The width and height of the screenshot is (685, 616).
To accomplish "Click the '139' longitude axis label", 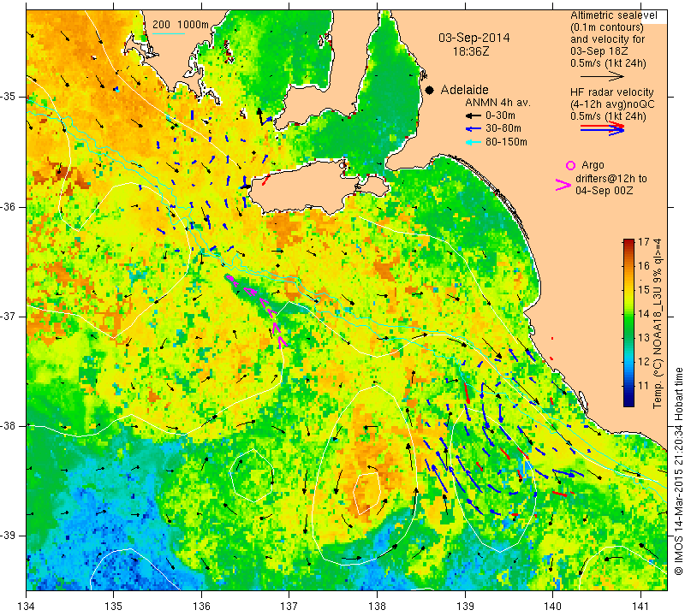I will [465, 607].
